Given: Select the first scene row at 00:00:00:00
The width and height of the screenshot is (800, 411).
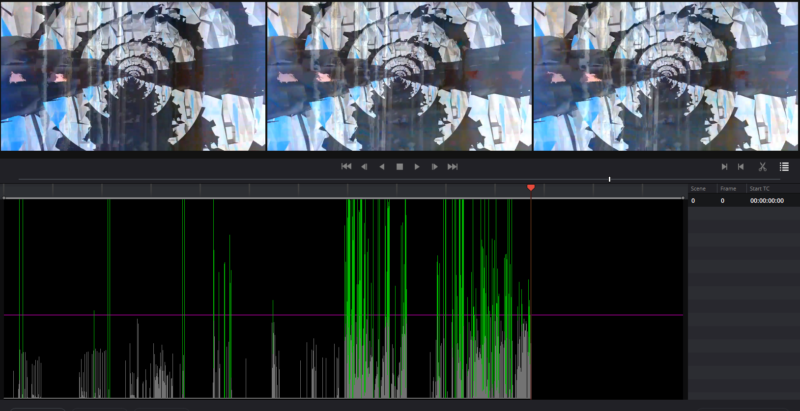Looking at the screenshot, I should point(742,201).
